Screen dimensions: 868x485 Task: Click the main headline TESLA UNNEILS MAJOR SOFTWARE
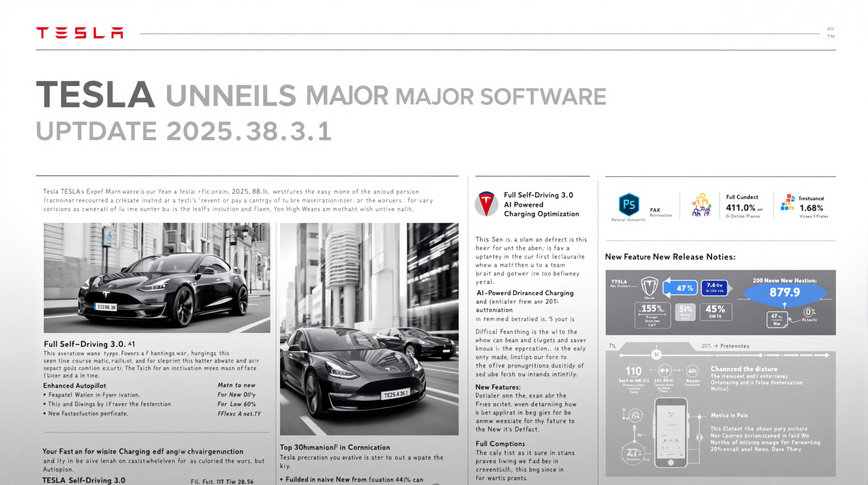coord(321,95)
